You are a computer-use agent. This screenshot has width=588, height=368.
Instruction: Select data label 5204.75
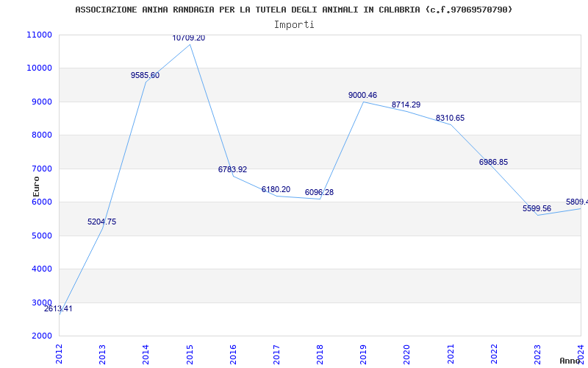[102, 222]
